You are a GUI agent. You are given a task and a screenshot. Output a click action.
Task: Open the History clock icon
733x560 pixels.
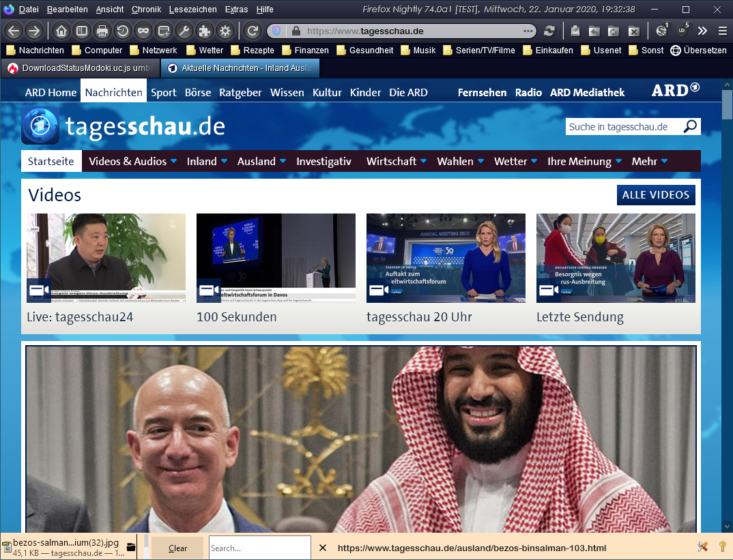click(122, 31)
